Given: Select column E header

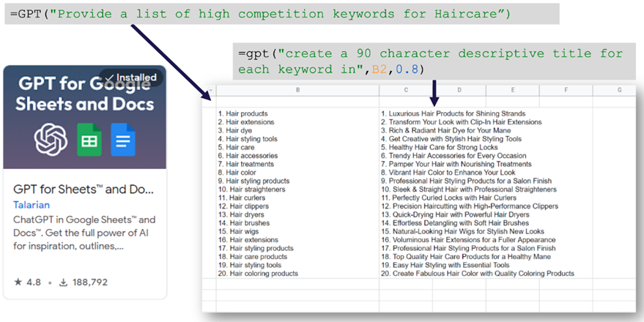Looking at the screenshot, I should tap(513, 90).
